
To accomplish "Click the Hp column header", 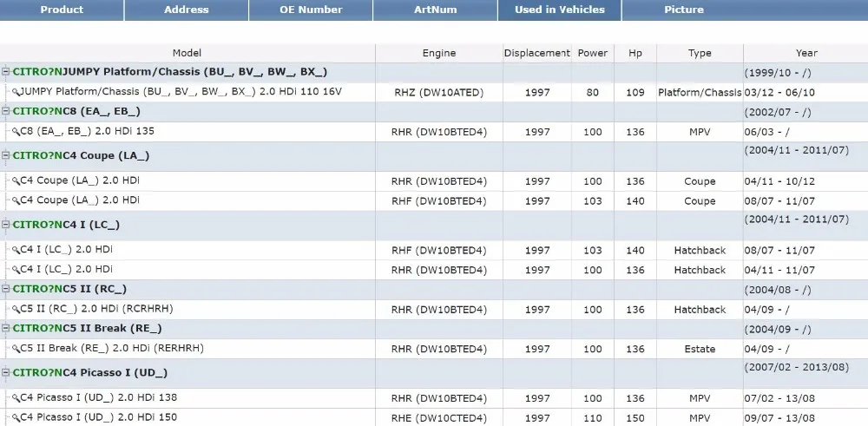I will coord(635,53).
